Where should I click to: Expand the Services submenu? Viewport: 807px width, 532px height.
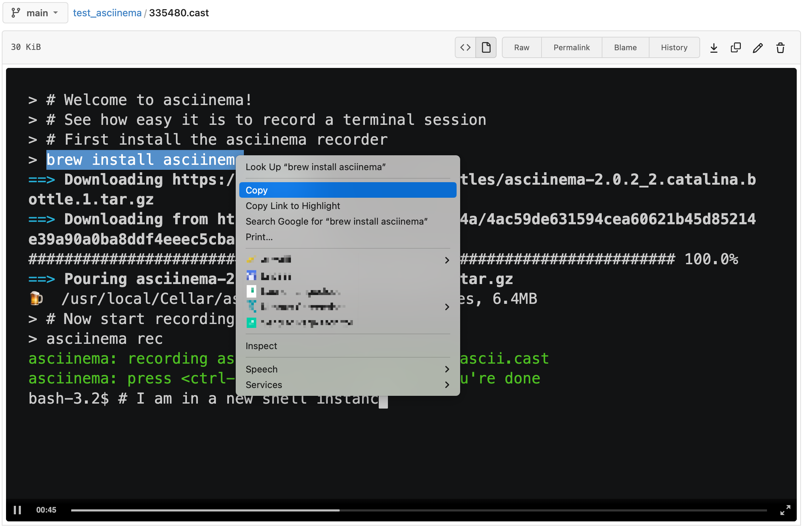point(348,384)
